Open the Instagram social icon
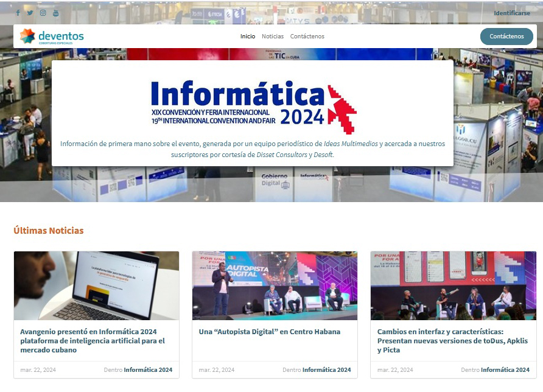The width and height of the screenshot is (543, 392). pos(43,13)
